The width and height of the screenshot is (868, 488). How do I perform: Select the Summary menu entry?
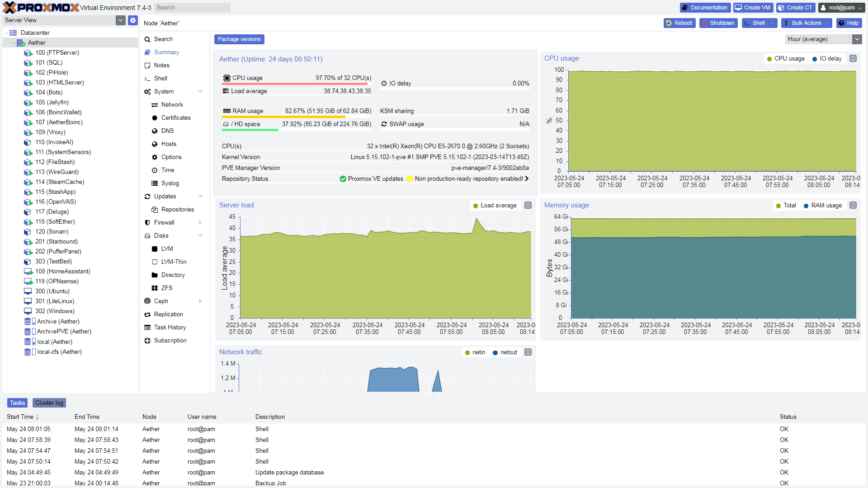pyautogui.click(x=165, y=52)
